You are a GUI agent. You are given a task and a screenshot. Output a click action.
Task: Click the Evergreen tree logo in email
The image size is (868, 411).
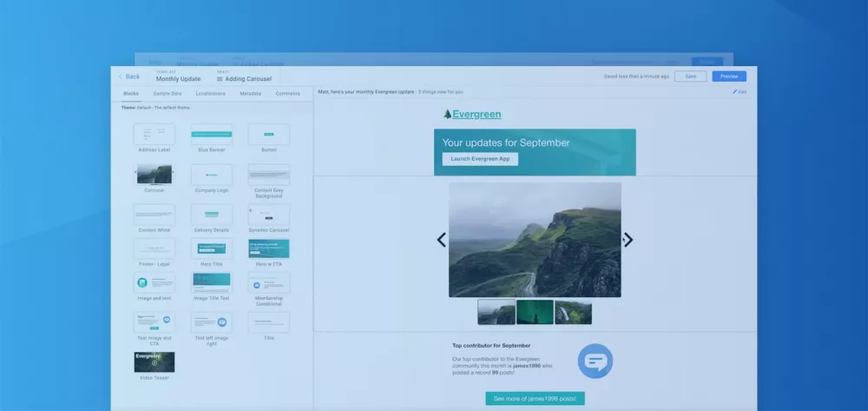click(x=447, y=114)
